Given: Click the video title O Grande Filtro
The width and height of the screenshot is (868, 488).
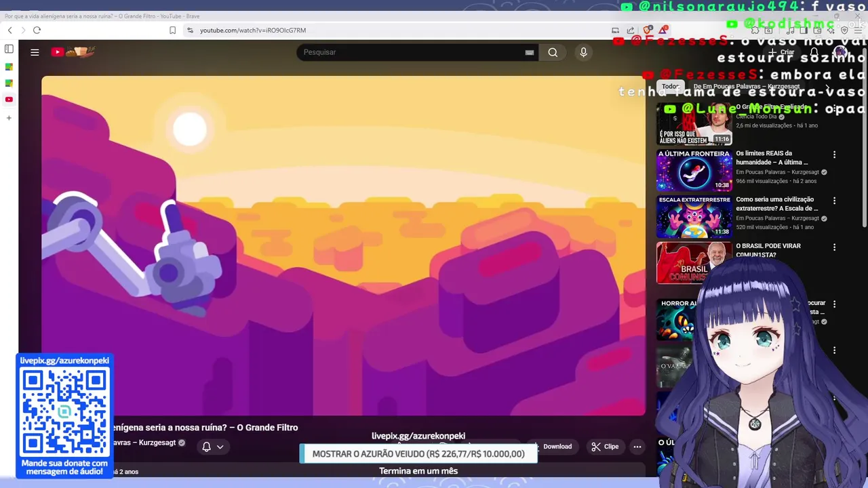Looking at the screenshot, I should (203, 428).
